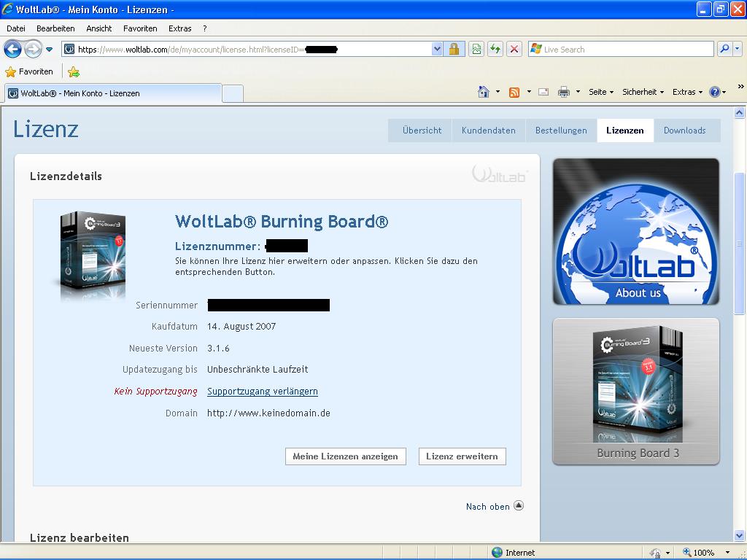Click the security lock icon in address bar
The width and height of the screenshot is (747, 560).
(454, 49)
